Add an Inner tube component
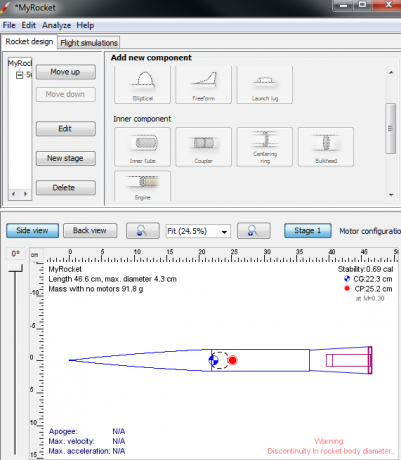This screenshot has height=460, width=401. [x=142, y=147]
